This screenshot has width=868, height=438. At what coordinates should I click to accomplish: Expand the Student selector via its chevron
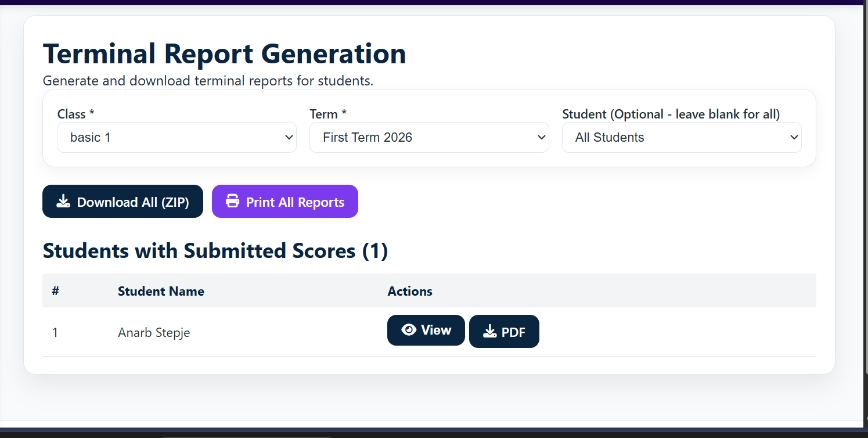[794, 137]
